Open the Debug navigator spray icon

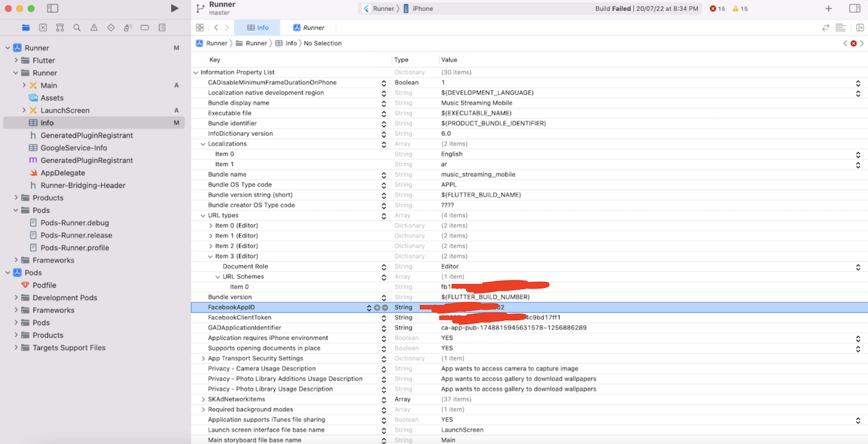coord(128,27)
